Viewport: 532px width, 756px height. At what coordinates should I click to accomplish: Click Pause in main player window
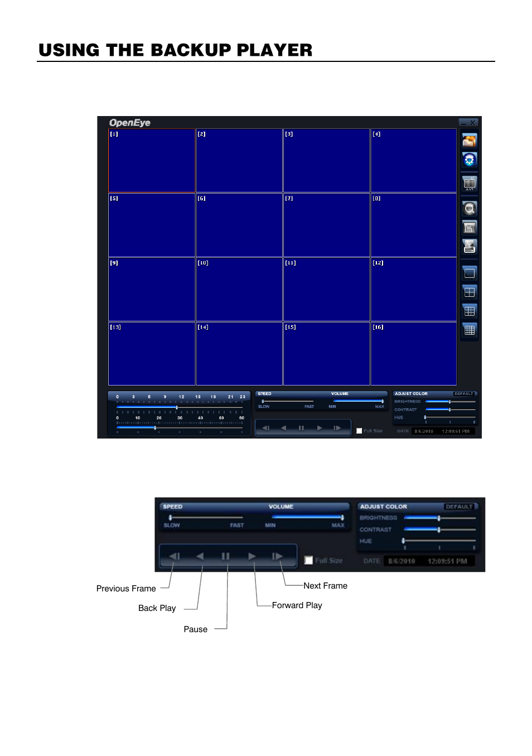point(301,428)
